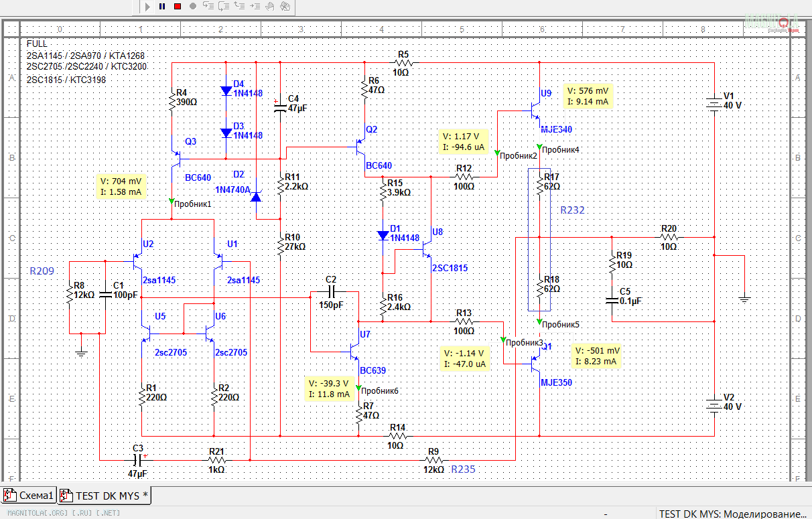Select the 1N4740A Zener diode D2
812x519 pixels.
coord(256,197)
